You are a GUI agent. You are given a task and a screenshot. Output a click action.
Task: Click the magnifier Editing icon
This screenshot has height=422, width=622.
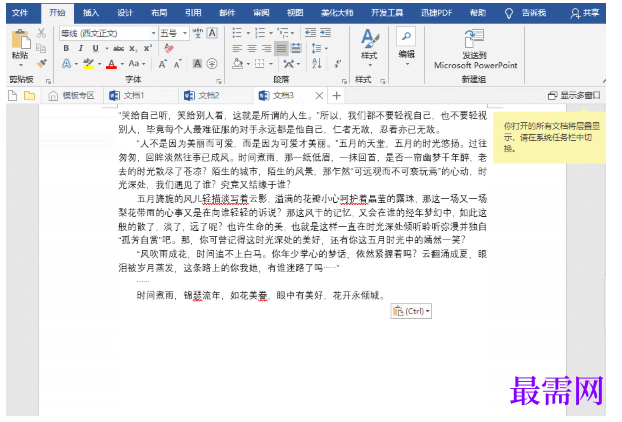[406, 37]
